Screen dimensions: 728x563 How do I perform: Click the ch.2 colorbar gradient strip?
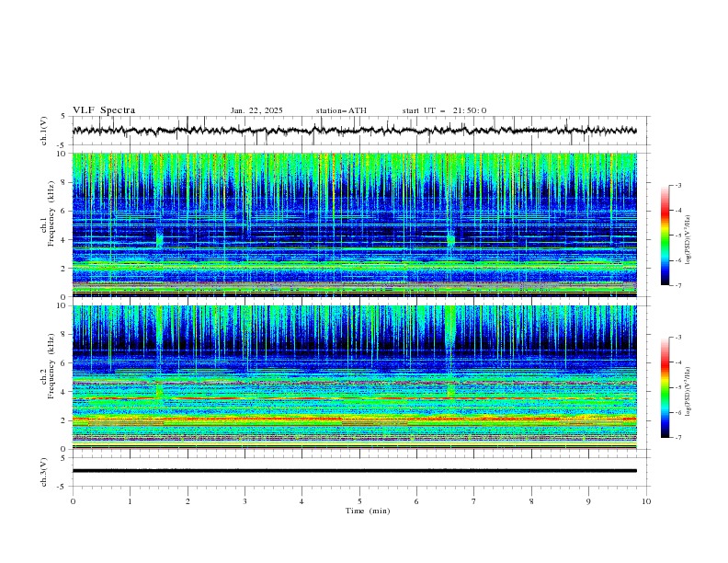click(x=665, y=387)
